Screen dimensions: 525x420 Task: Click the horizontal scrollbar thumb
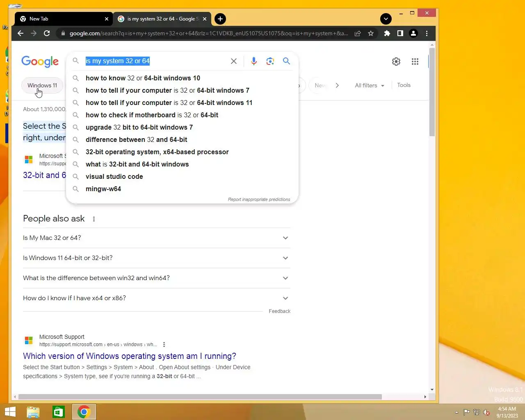point(200,397)
